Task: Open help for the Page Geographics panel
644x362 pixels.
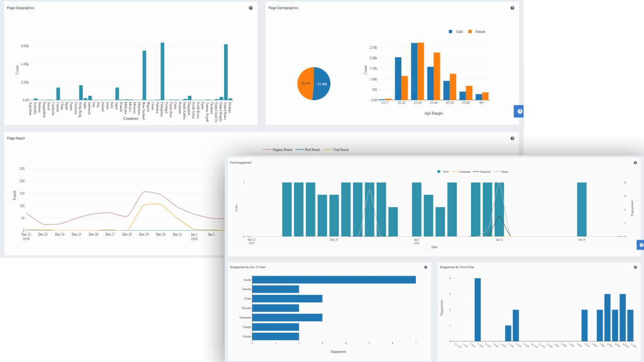Action: (251, 8)
